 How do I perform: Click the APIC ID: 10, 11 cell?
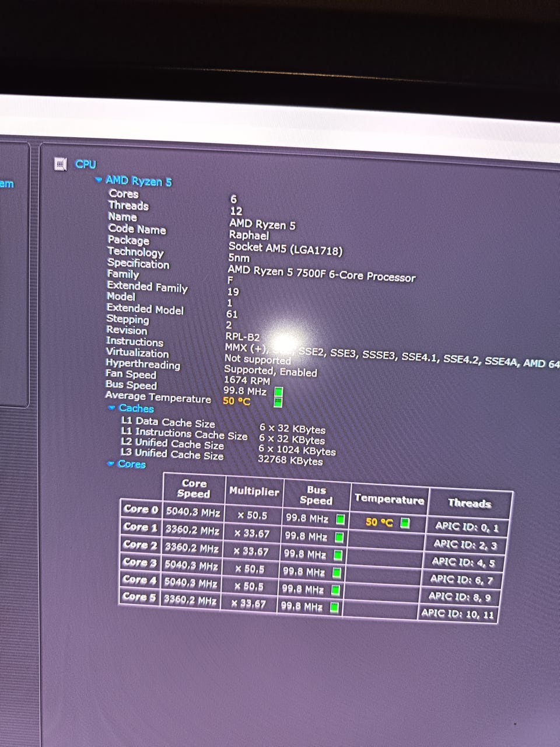click(458, 613)
